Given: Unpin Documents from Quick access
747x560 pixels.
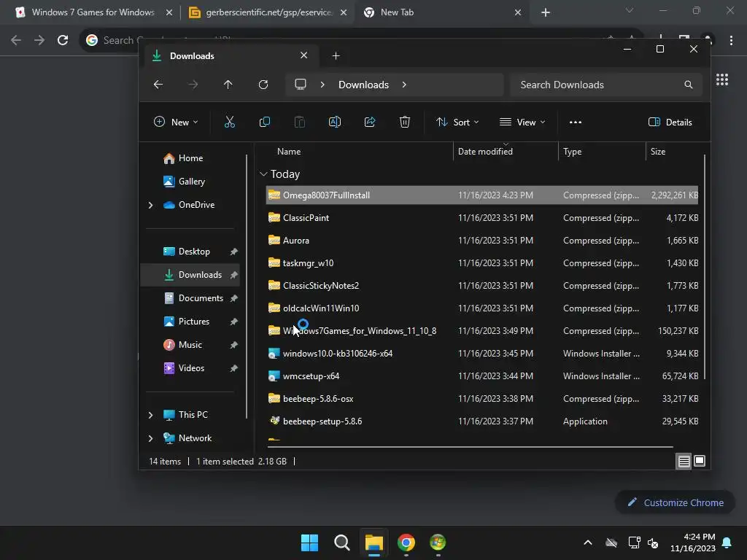Looking at the screenshot, I should [x=233, y=298].
